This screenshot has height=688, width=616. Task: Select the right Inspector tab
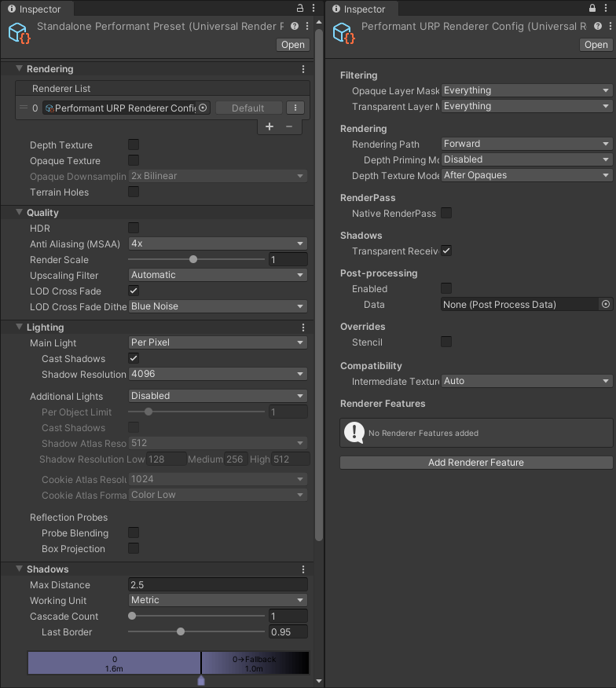[361, 9]
